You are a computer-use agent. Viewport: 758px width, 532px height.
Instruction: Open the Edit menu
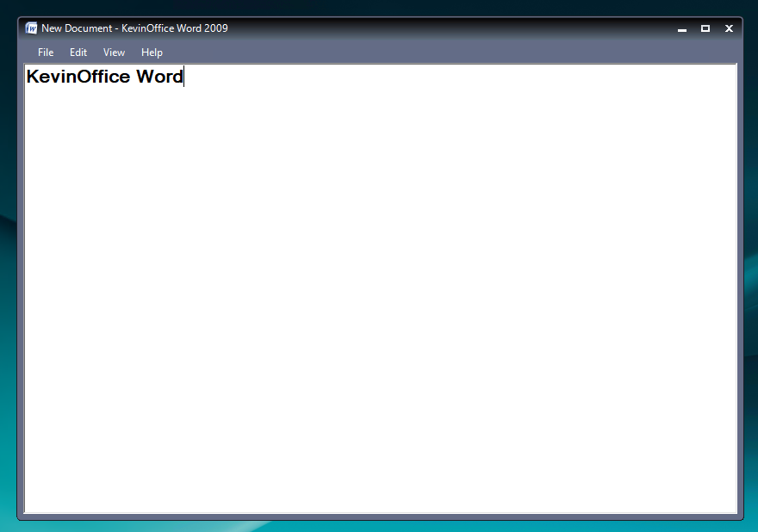point(78,53)
